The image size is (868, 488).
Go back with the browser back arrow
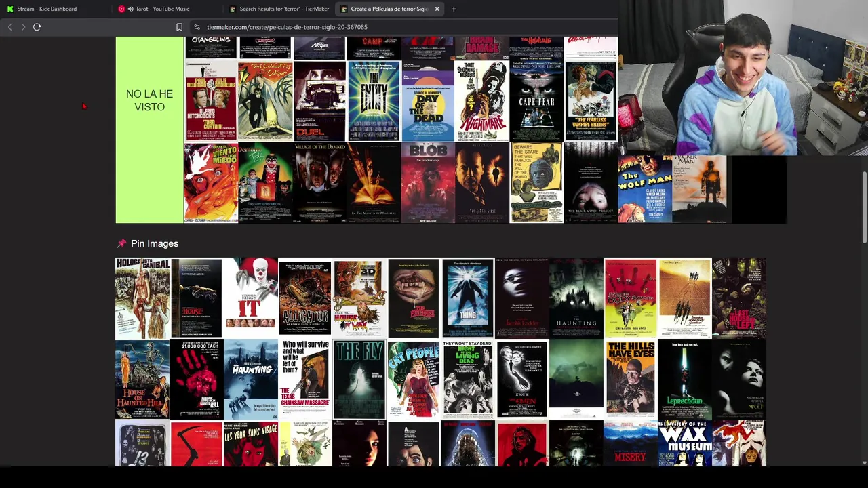click(9, 27)
